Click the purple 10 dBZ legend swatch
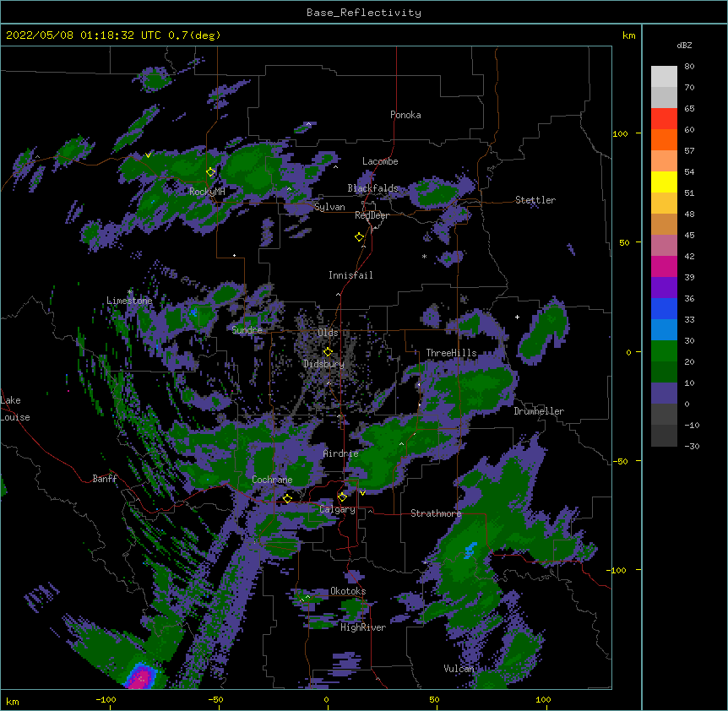This screenshot has height=711, width=728. 664,393
